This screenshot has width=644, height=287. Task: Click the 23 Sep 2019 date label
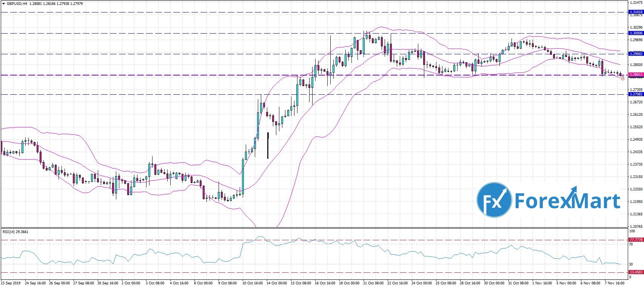[x=10, y=283]
